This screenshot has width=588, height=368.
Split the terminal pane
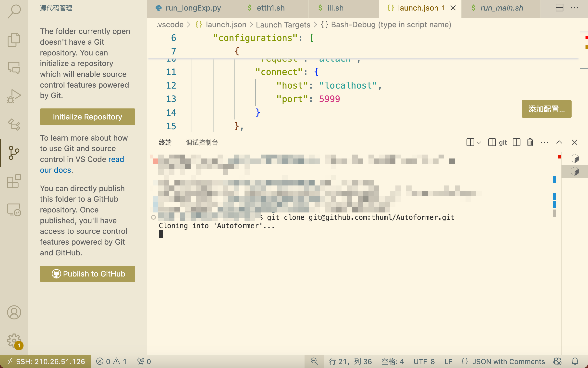(516, 142)
